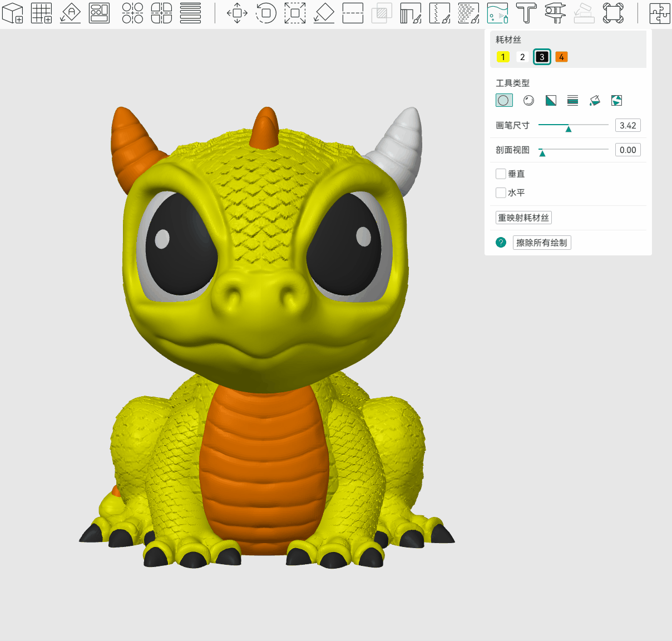The image size is (672, 641).
Task: Select the sphere brush tool type
Action: point(528,100)
